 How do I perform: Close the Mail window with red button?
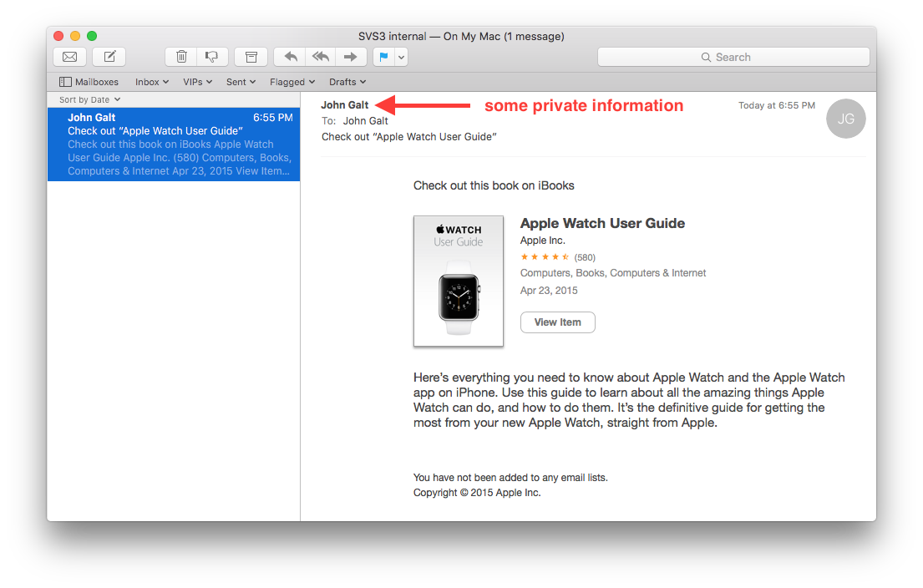tap(58, 36)
